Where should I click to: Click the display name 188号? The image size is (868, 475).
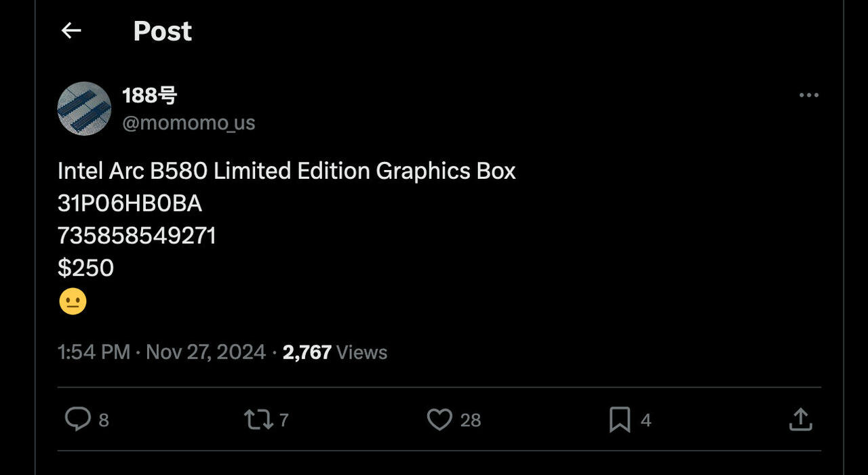pos(150,96)
